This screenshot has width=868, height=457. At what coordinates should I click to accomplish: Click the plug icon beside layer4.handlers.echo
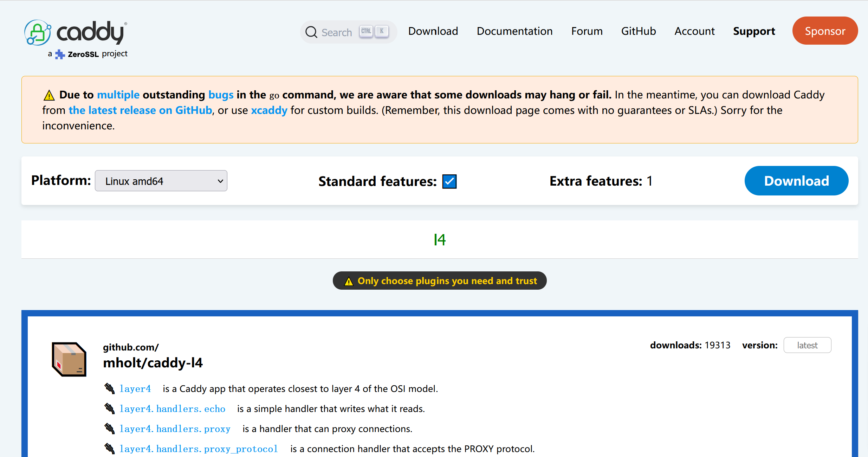(x=110, y=408)
